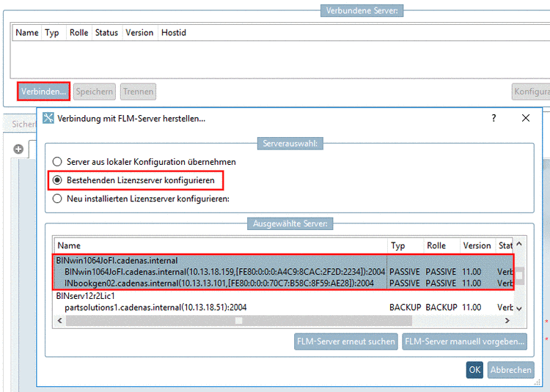Image resolution: width=550 pixels, height=392 pixels.
Task: Click the plus icon to add a tab
Action: [x=18, y=149]
